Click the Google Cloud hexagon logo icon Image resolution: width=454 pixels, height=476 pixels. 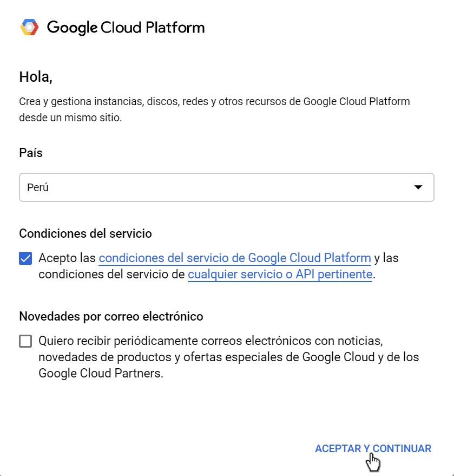29,27
